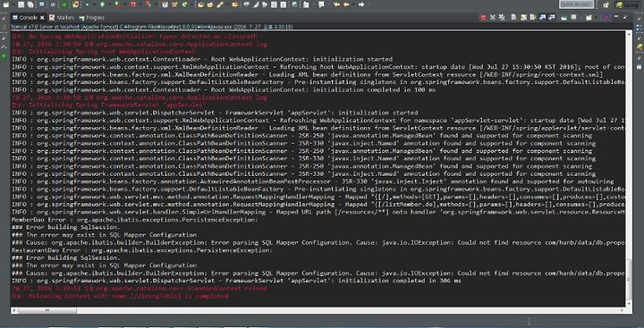This screenshot has height=328, width=644.
Task: Click the purple icon in console toolbar
Action: point(606,17)
